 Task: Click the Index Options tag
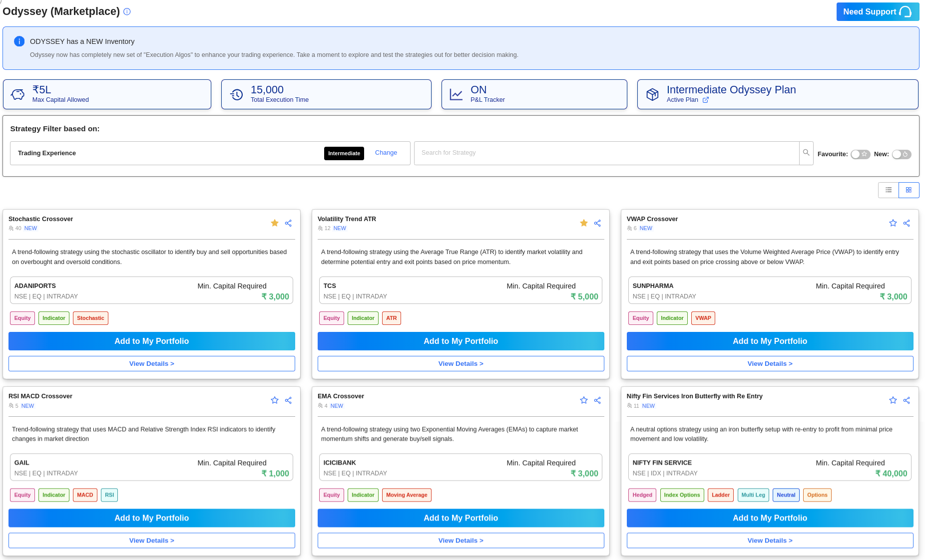tap(682, 495)
